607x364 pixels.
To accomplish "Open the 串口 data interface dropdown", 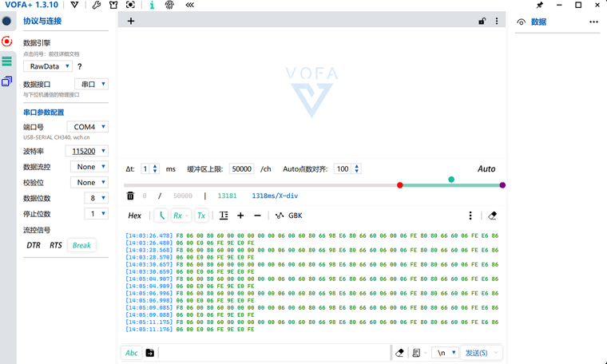I will pyautogui.click(x=91, y=84).
